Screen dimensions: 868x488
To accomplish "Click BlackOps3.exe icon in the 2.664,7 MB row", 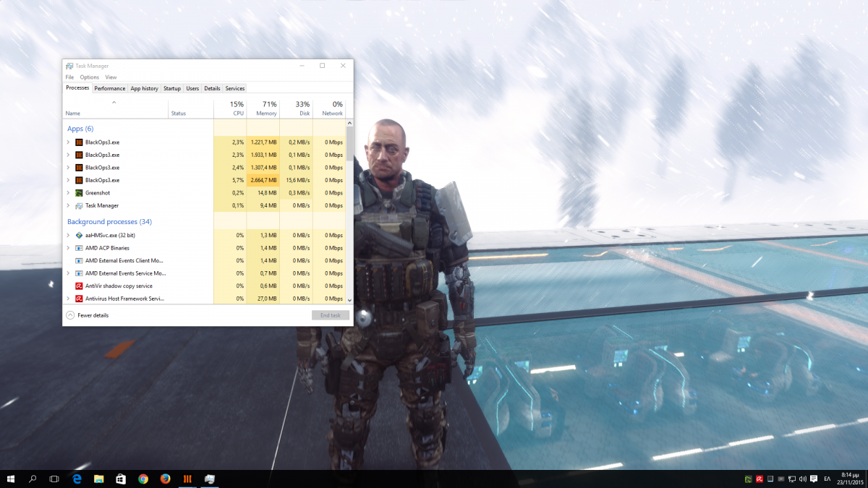I will point(79,180).
